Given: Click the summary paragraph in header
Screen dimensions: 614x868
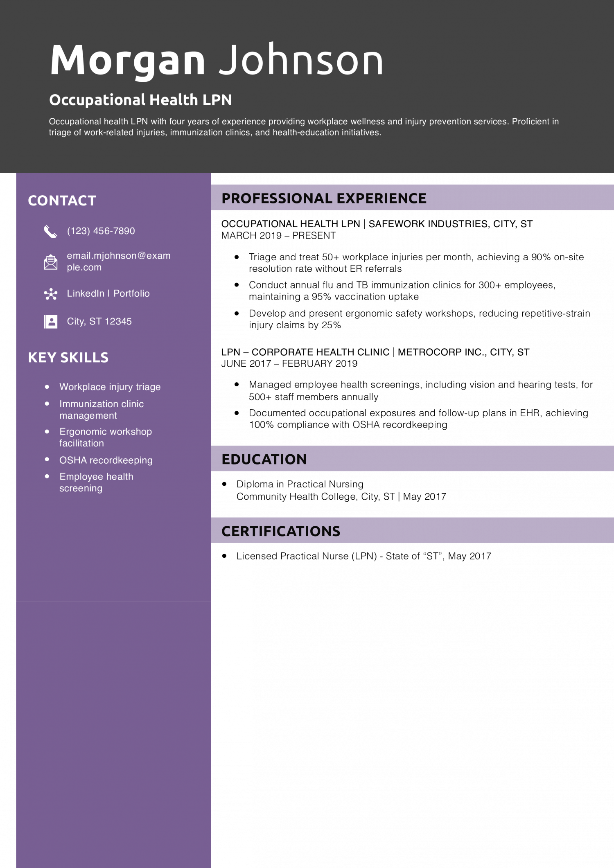Looking at the screenshot, I should (x=304, y=127).
